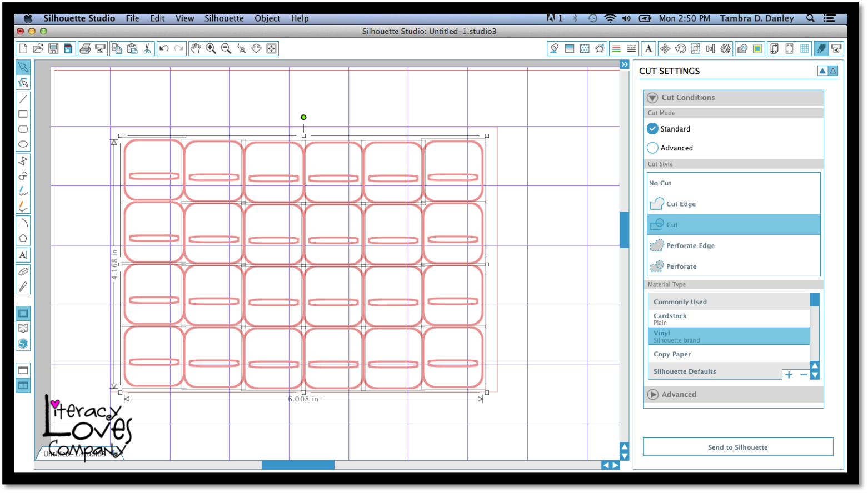Expand the Advanced section
Viewport: 868px width, 493px height.
point(653,395)
